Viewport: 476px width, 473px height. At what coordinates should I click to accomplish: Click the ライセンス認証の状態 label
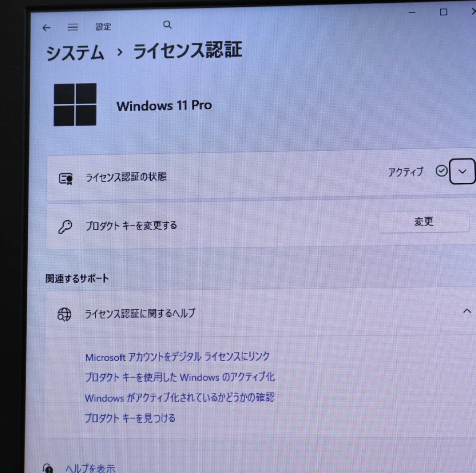126,177
